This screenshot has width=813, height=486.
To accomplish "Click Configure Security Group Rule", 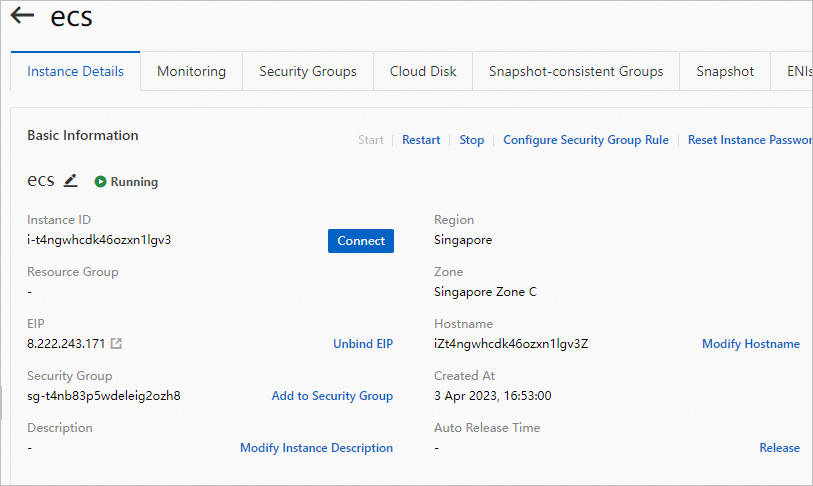I will pyautogui.click(x=586, y=140).
